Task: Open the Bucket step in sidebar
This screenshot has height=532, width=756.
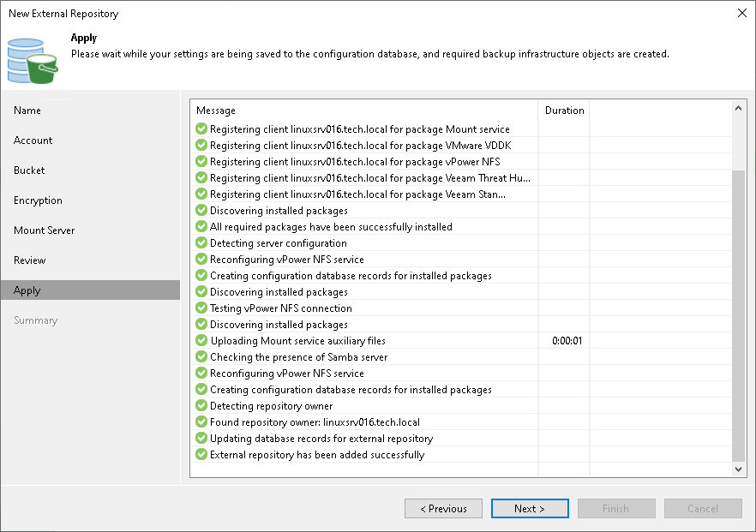Action: click(x=29, y=170)
